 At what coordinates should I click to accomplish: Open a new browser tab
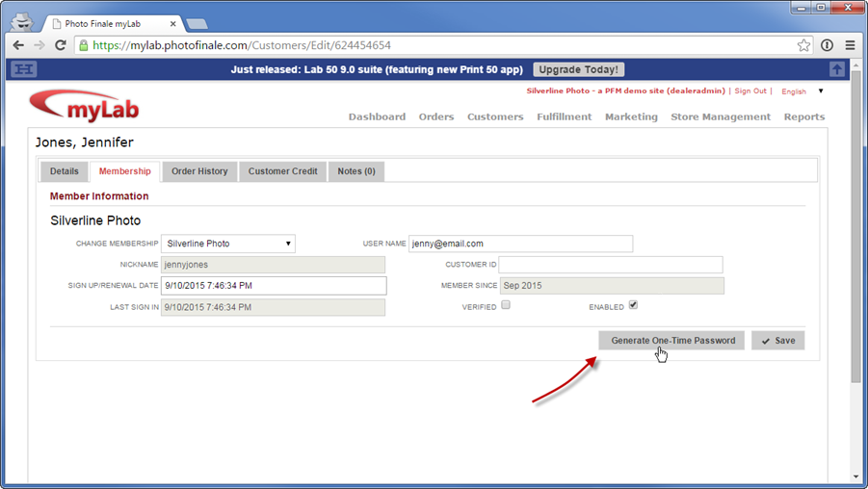[x=197, y=24]
